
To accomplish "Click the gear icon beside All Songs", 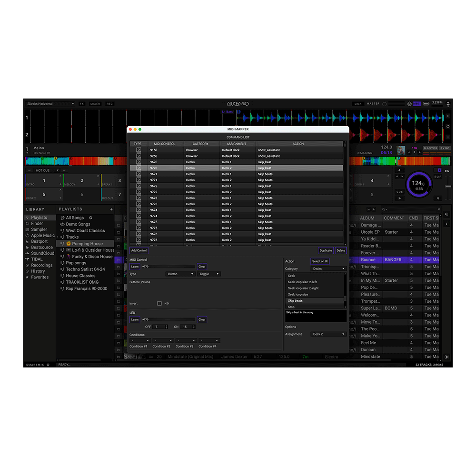I will click(91, 218).
